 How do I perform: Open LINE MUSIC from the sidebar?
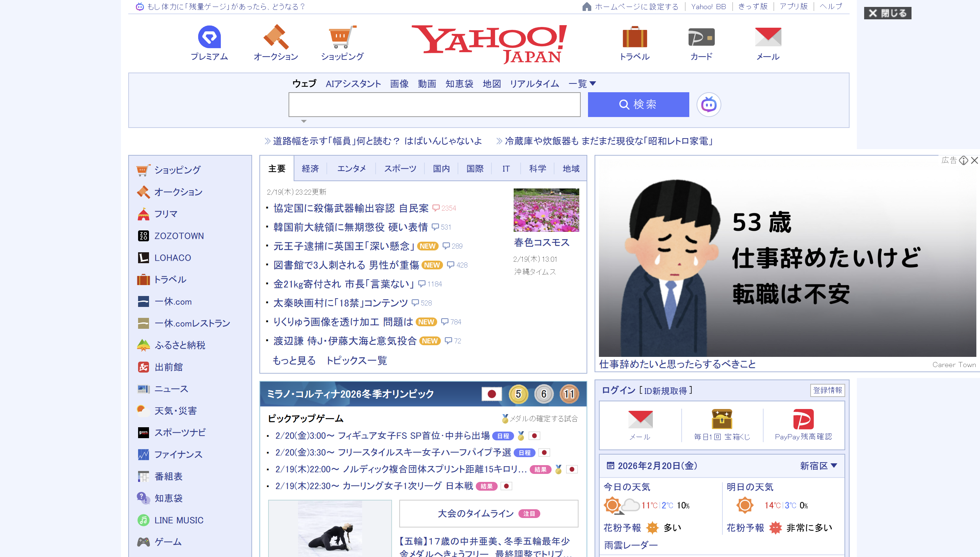click(143, 520)
